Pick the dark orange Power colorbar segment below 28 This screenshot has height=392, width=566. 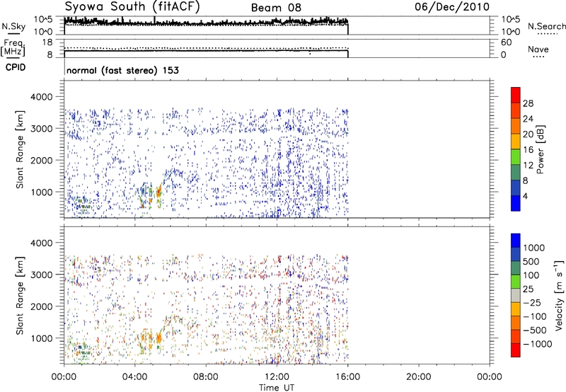[x=516, y=110]
